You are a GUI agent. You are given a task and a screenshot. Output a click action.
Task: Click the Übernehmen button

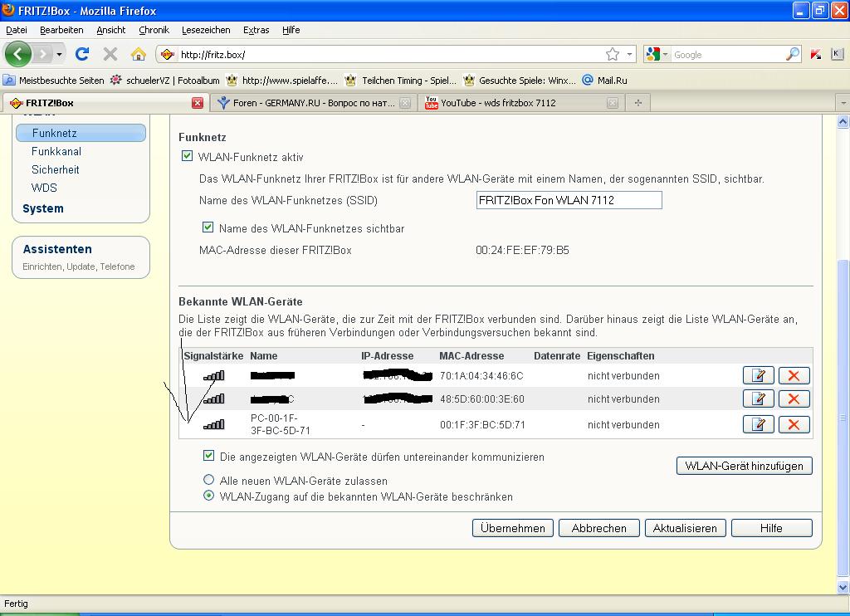pos(513,528)
